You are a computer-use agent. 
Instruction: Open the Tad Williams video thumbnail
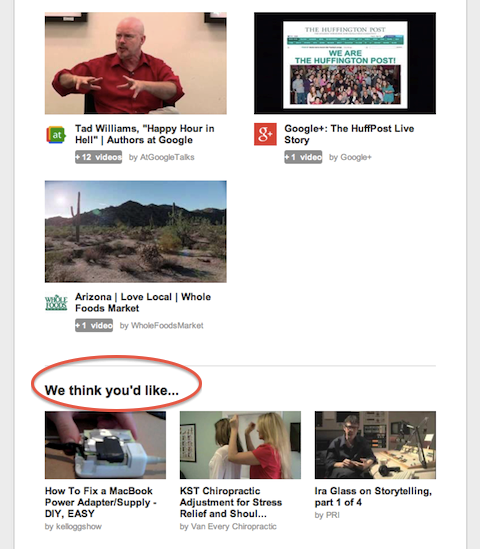[x=136, y=63]
